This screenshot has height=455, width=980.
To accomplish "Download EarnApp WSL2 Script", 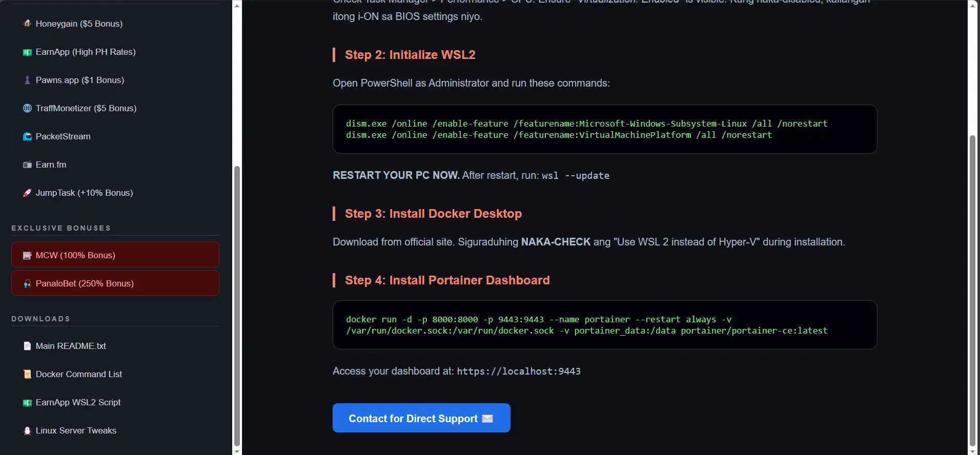I will 115,402.
